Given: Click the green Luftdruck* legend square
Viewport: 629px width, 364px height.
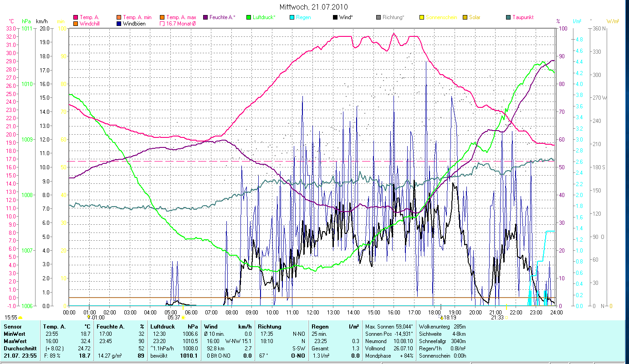Looking at the screenshot, I should coord(249,17).
